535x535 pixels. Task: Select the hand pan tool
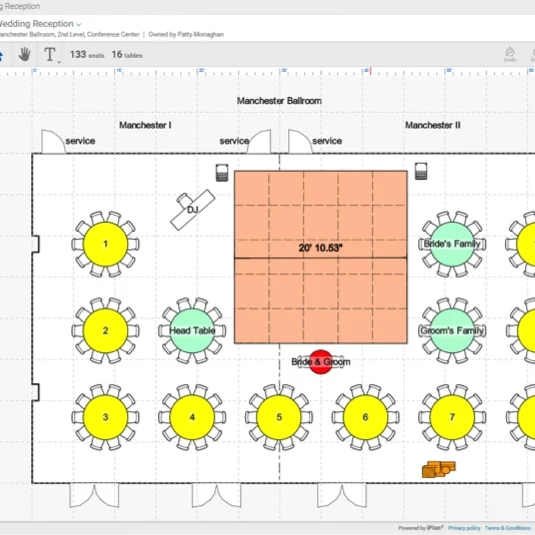24,55
